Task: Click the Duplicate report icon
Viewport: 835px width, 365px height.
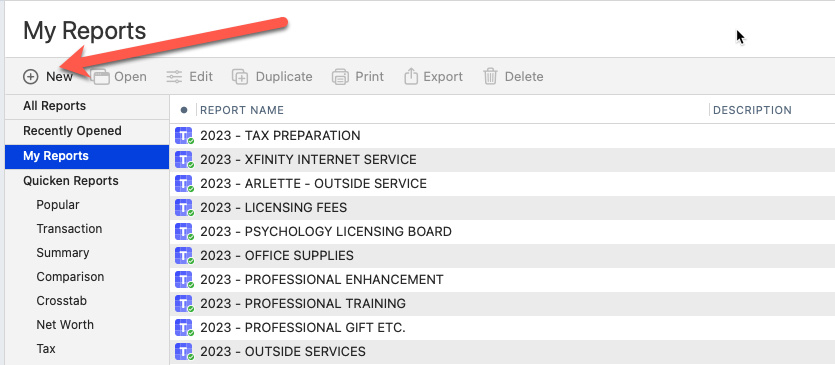Action: tap(240, 77)
